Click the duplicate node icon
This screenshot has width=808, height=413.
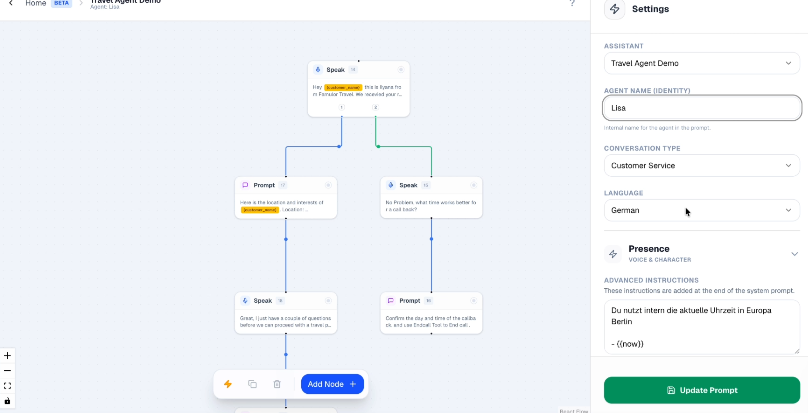click(252, 384)
